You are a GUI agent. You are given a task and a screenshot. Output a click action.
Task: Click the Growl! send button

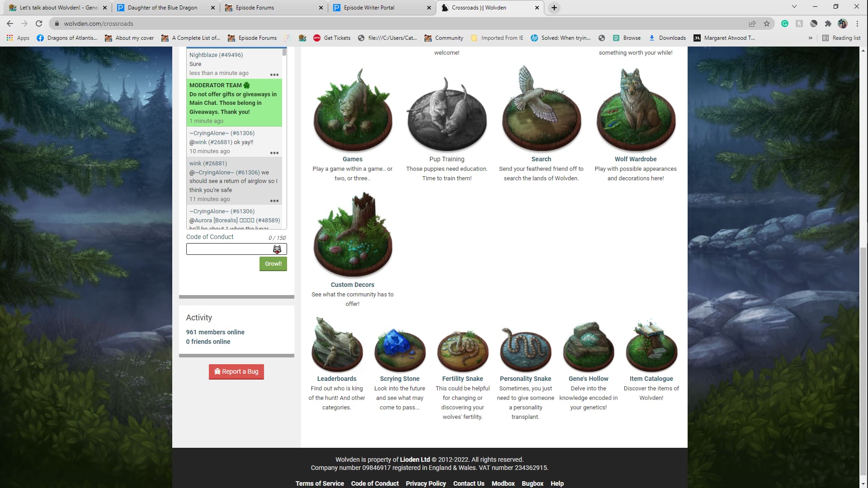tap(273, 264)
